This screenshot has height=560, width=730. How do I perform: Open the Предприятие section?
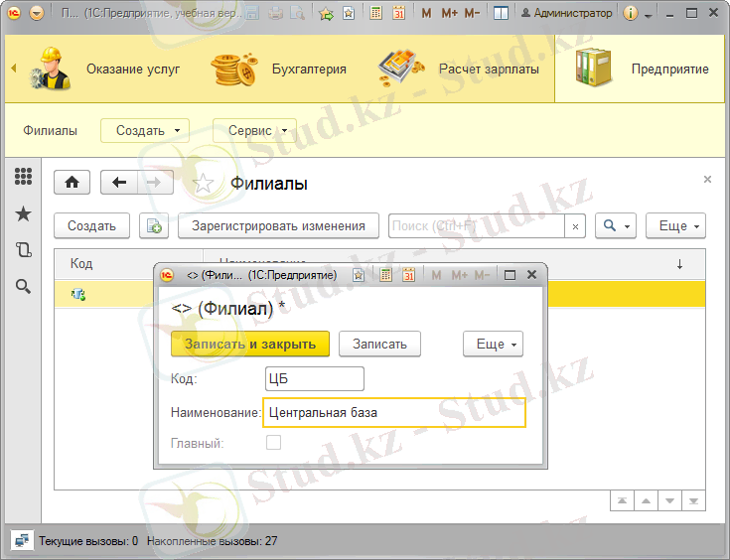tap(641, 69)
